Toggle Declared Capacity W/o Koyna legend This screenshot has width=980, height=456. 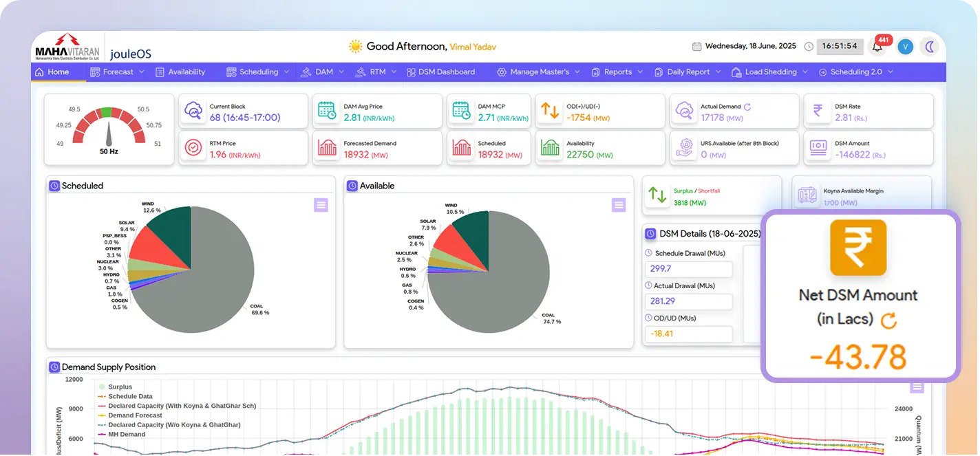point(169,425)
